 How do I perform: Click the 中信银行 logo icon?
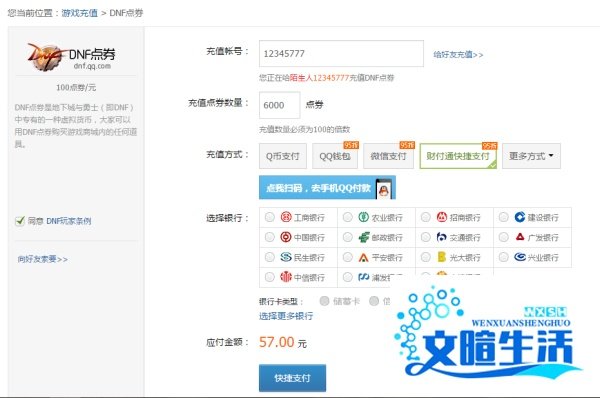tap(286, 277)
